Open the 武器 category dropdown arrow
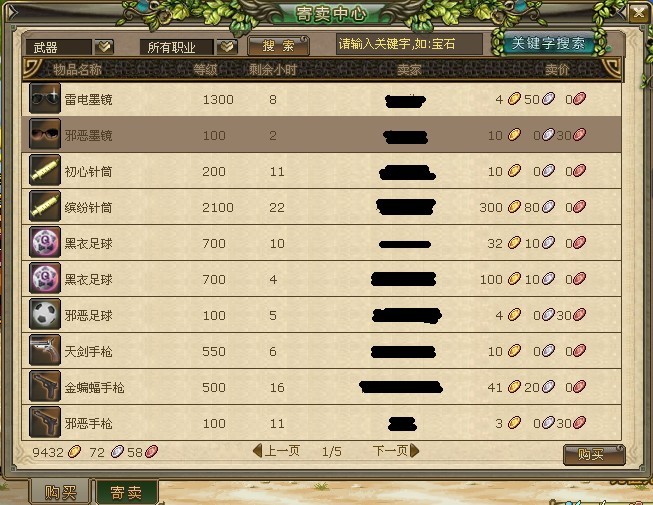 click(x=104, y=47)
